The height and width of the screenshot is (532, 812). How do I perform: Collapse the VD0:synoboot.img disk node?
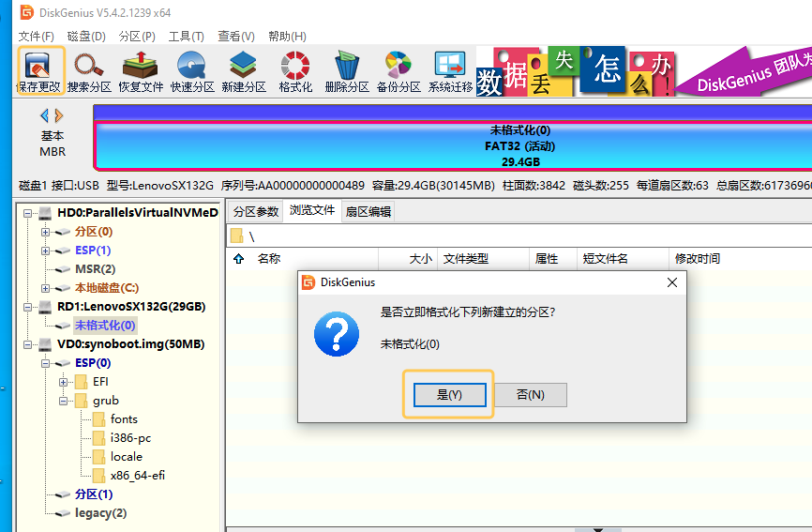click(x=27, y=344)
